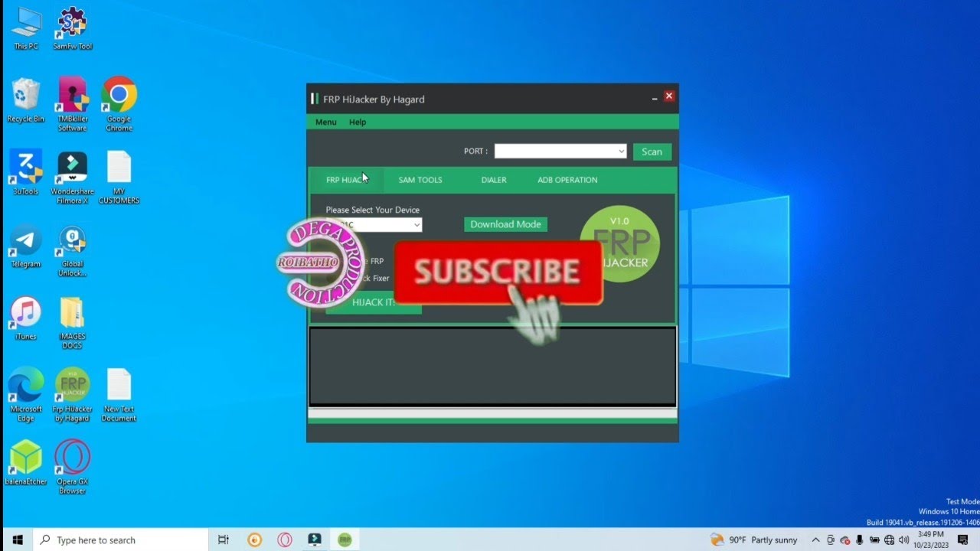Minimize the FRP HiJacker window
Image resolution: width=980 pixels, height=551 pixels.
(x=655, y=98)
